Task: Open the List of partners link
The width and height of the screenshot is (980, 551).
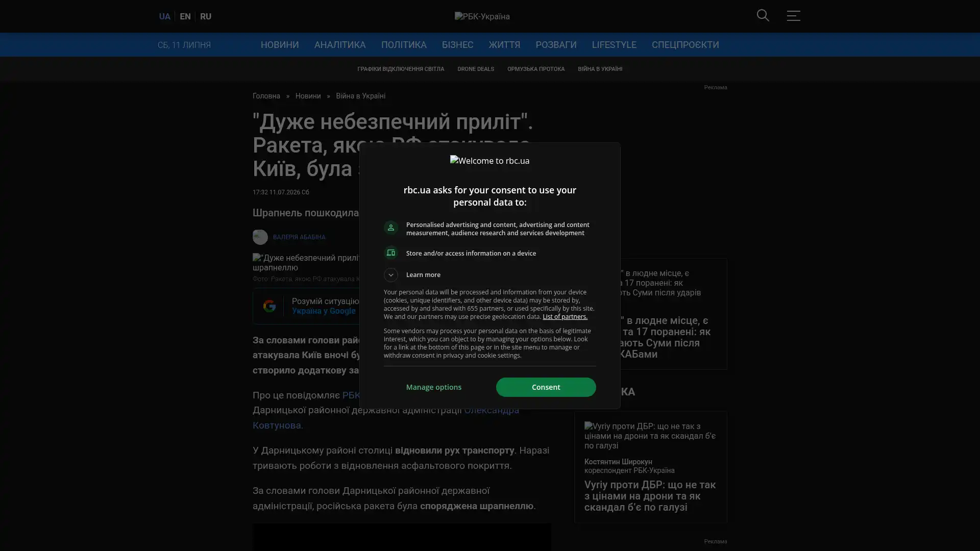Action: [x=565, y=317]
